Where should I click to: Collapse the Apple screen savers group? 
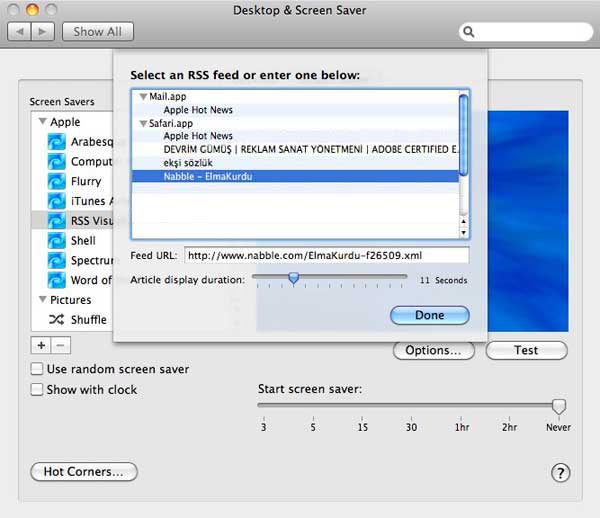tap(42, 122)
